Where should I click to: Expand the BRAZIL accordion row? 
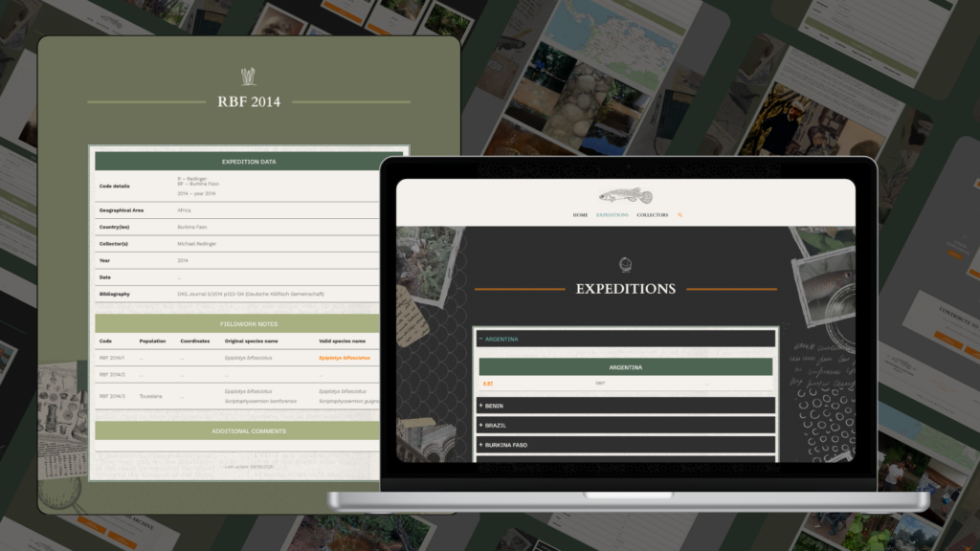coord(626,425)
